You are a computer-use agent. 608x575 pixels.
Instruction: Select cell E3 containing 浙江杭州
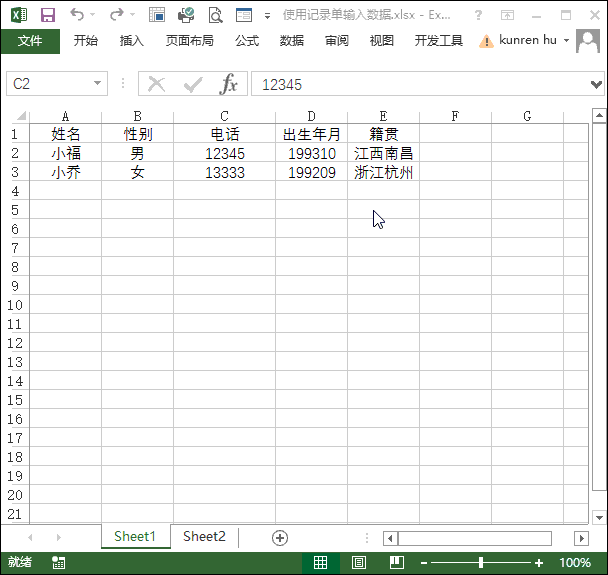click(x=383, y=172)
